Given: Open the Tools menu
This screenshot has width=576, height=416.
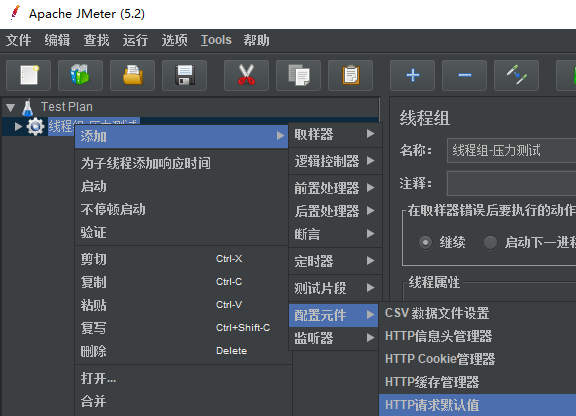Looking at the screenshot, I should (x=216, y=40).
